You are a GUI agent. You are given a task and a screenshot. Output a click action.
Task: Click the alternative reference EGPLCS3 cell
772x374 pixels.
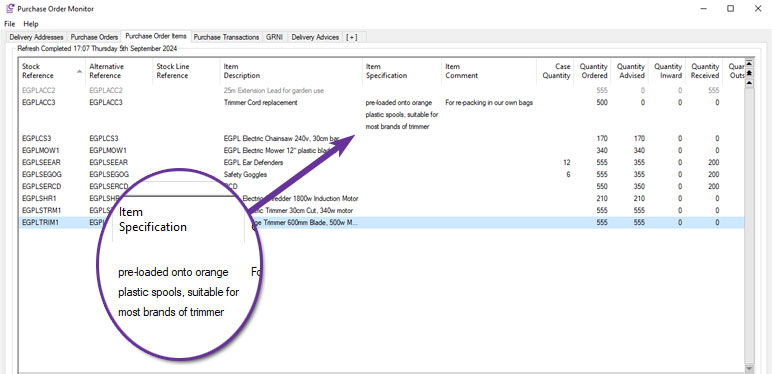pos(103,138)
